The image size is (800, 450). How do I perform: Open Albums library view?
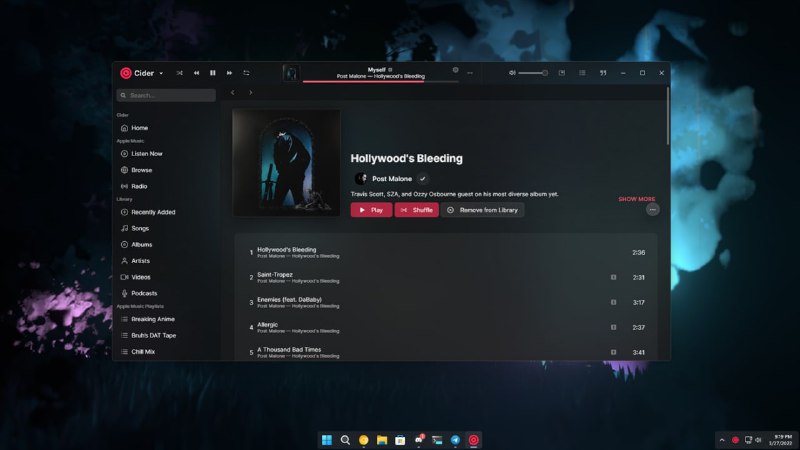click(x=167, y=244)
